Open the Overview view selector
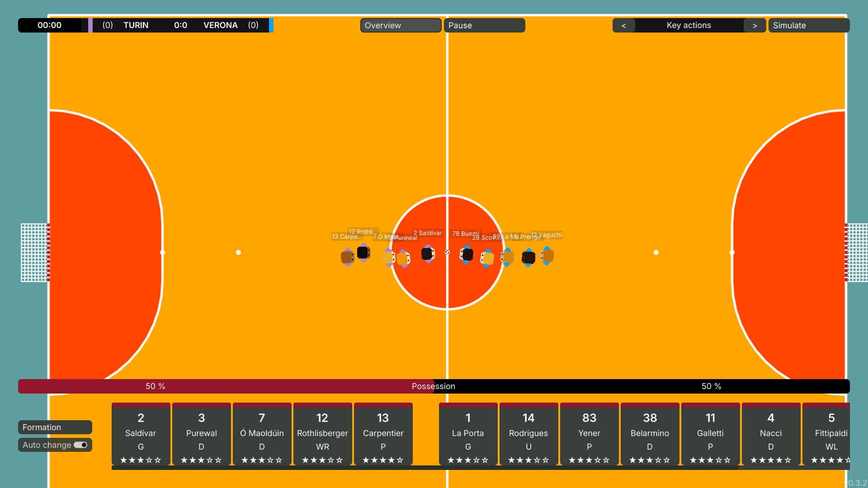 (401, 25)
